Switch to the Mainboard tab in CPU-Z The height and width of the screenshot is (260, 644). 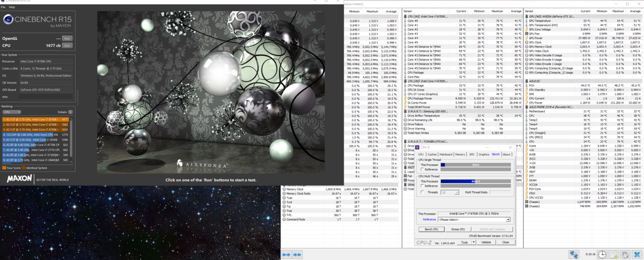pos(446,154)
